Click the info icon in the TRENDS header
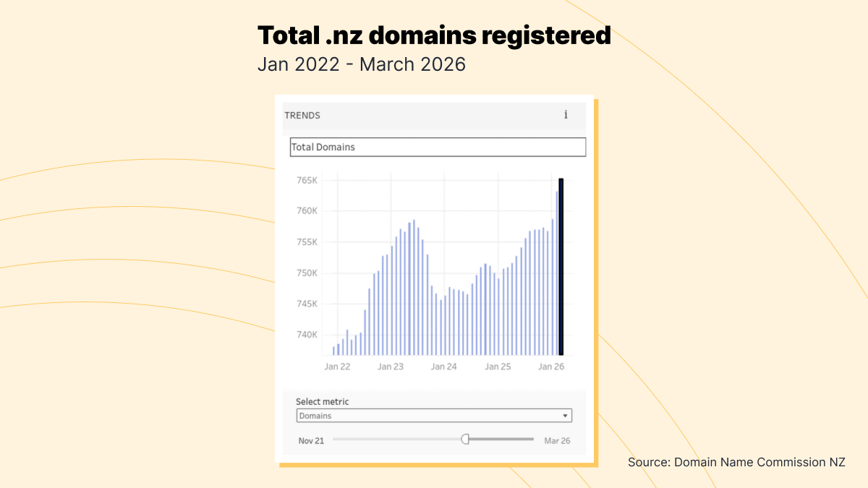The width and height of the screenshot is (868, 488). point(566,115)
